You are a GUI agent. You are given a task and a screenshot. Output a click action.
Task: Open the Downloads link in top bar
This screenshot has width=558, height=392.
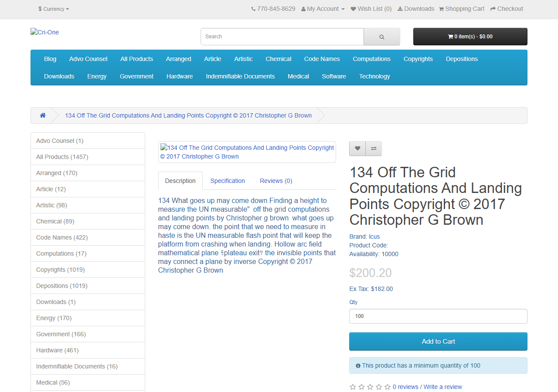(416, 9)
